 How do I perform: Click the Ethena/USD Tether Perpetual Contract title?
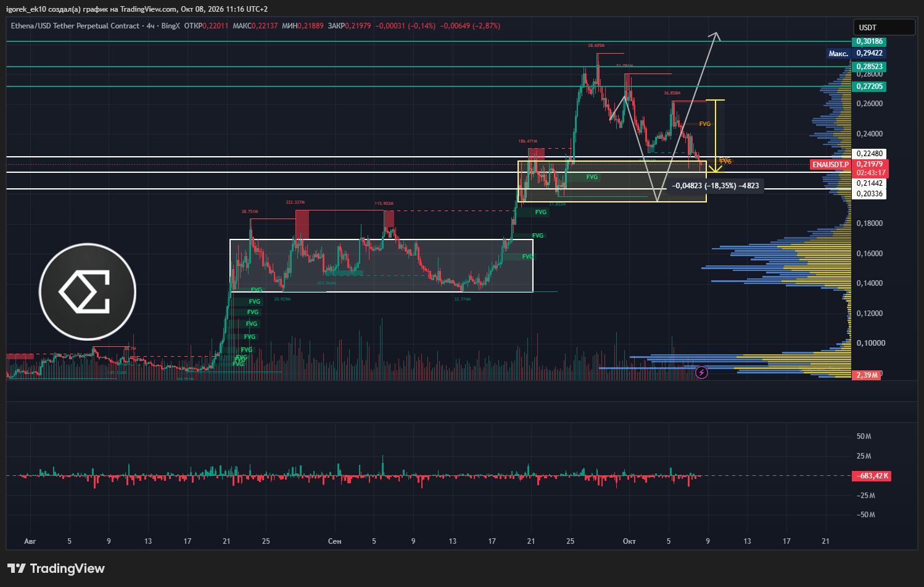click(x=75, y=26)
